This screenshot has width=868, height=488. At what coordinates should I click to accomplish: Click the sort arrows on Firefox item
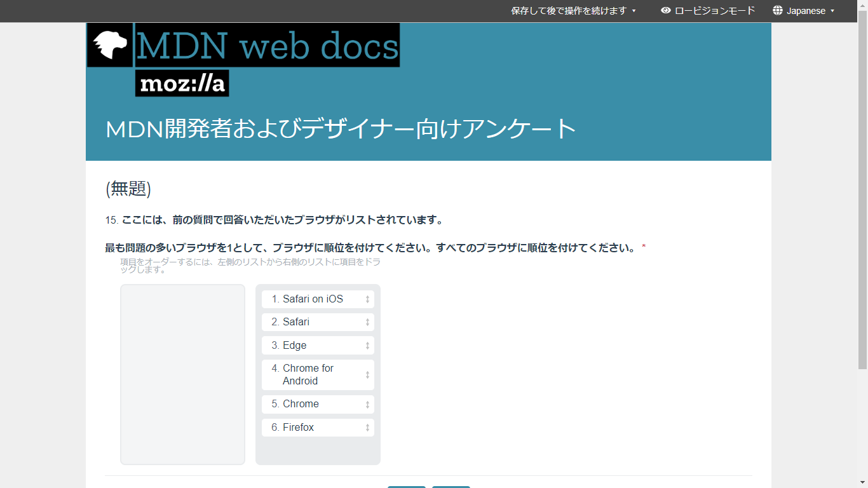click(367, 428)
